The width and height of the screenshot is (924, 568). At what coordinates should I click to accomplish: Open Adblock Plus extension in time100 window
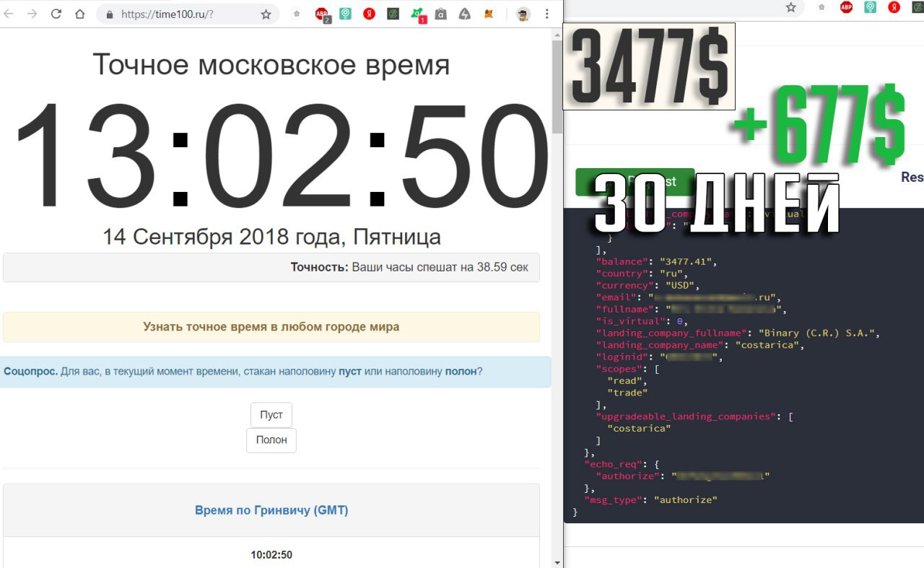click(x=322, y=14)
